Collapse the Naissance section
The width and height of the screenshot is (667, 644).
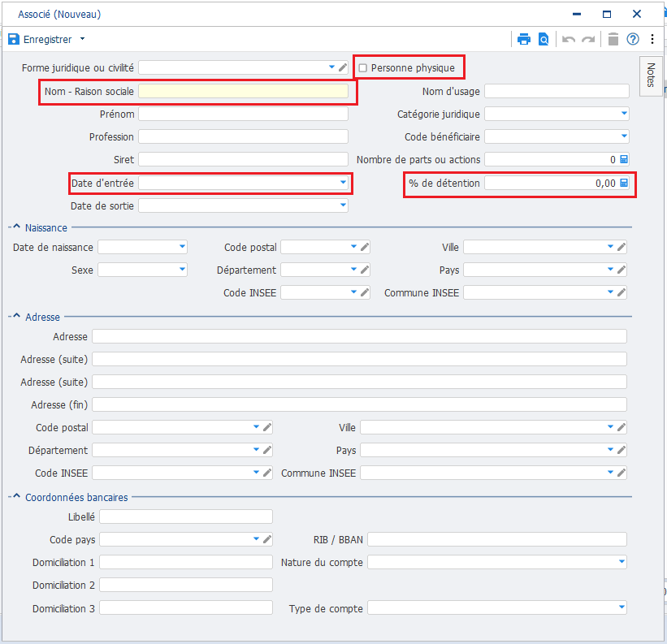[16, 227]
